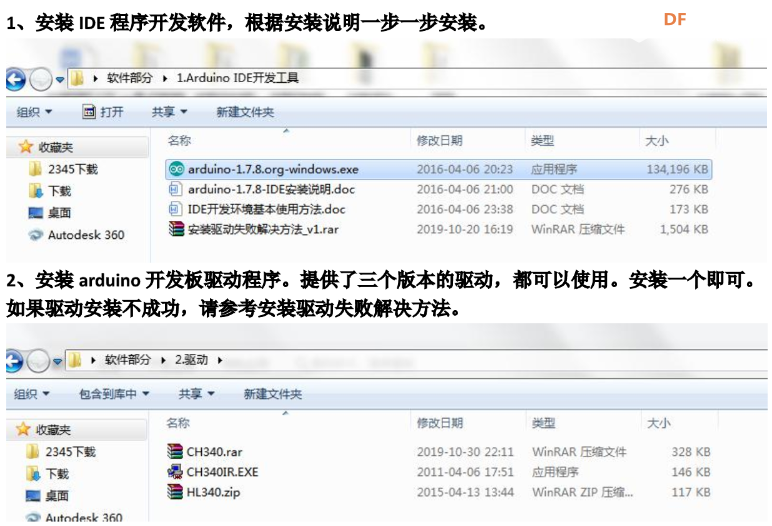Expand arrow after 2.驱动 in the address bar
Viewport: 772px width, 526px height.
tap(220, 361)
